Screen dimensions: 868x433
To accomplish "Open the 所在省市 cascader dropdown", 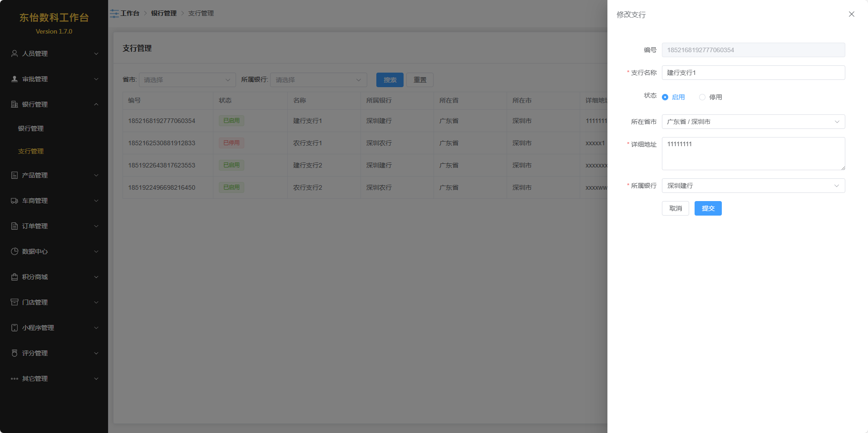I will pyautogui.click(x=753, y=122).
